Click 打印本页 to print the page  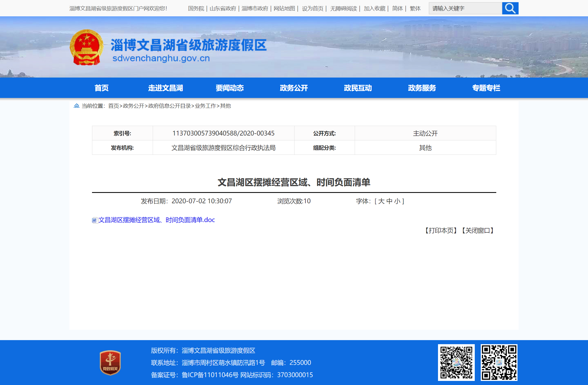(441, 230)
